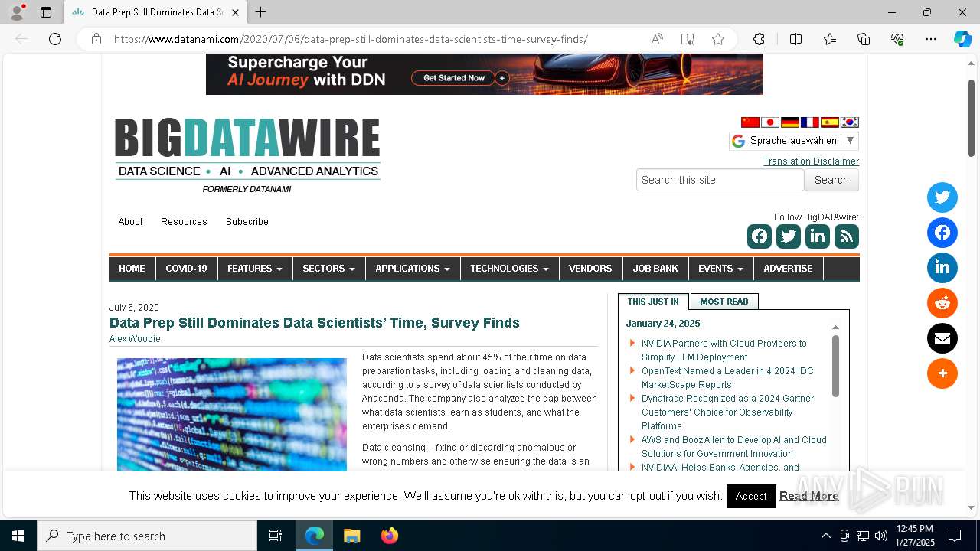Expand the SECTORS nav dropdown
The image size is (980, 551).
point(328,269)
